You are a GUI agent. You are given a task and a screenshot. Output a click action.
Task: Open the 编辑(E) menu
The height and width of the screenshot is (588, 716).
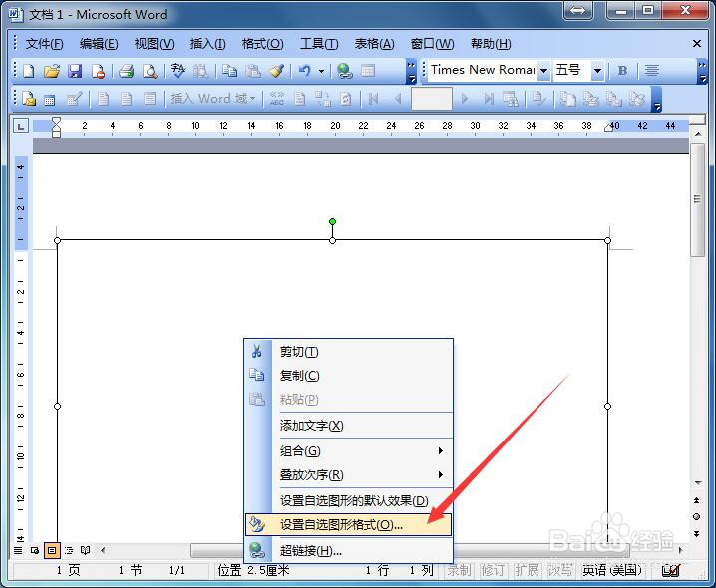[x=99, y=44]
